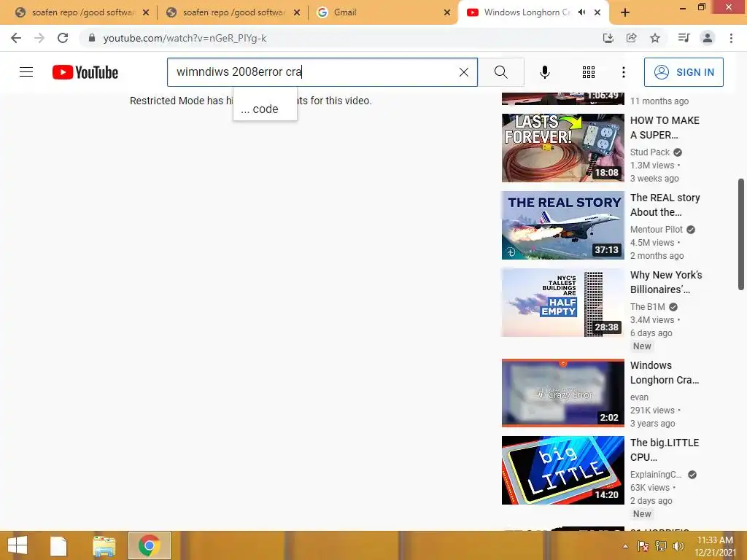Open the Crazy Error video thumbnail
The width and height of the screenshot is (747, 560).
point(562,393)
